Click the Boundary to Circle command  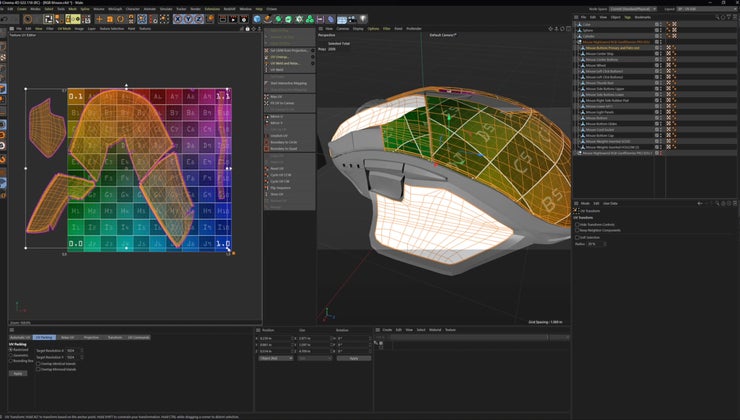point(284,142)
